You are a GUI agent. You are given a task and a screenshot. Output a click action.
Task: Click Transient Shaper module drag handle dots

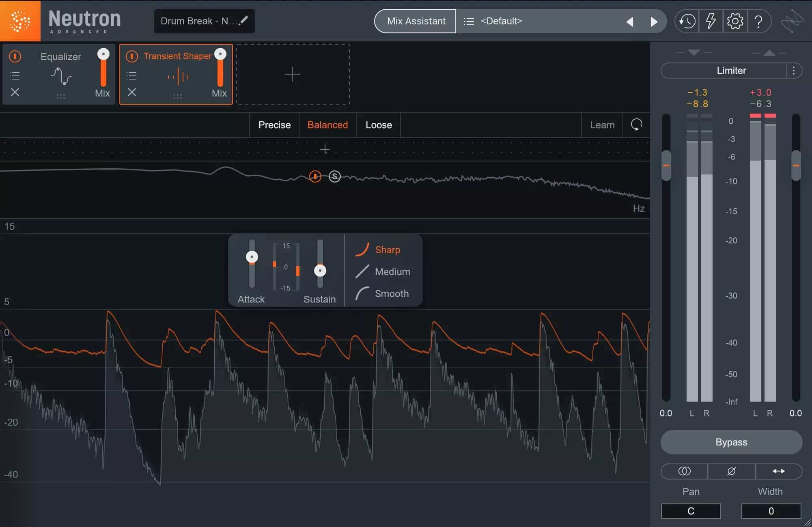click(x=178, y=97)
